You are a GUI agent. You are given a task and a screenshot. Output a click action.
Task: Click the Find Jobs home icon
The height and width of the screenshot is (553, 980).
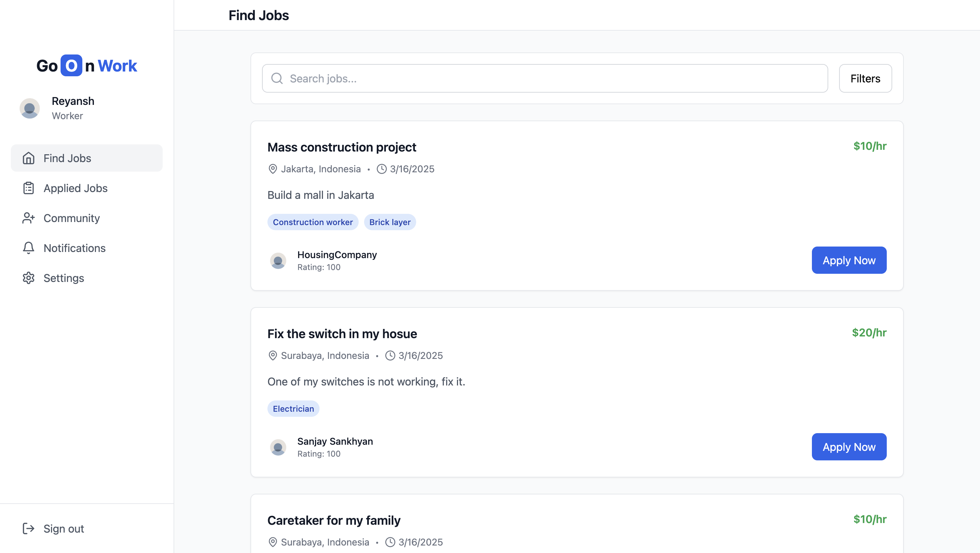(x=29, y=158)
